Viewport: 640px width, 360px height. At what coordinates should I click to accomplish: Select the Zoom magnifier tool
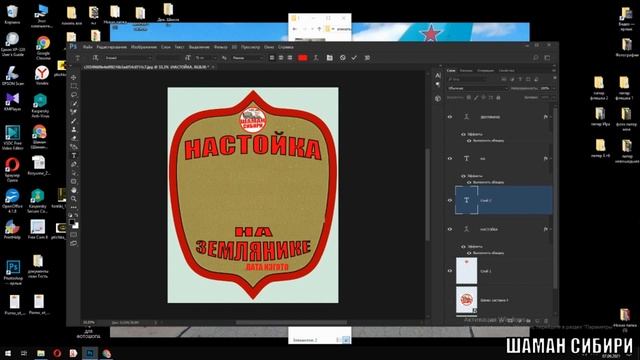(x=74, y=199)
